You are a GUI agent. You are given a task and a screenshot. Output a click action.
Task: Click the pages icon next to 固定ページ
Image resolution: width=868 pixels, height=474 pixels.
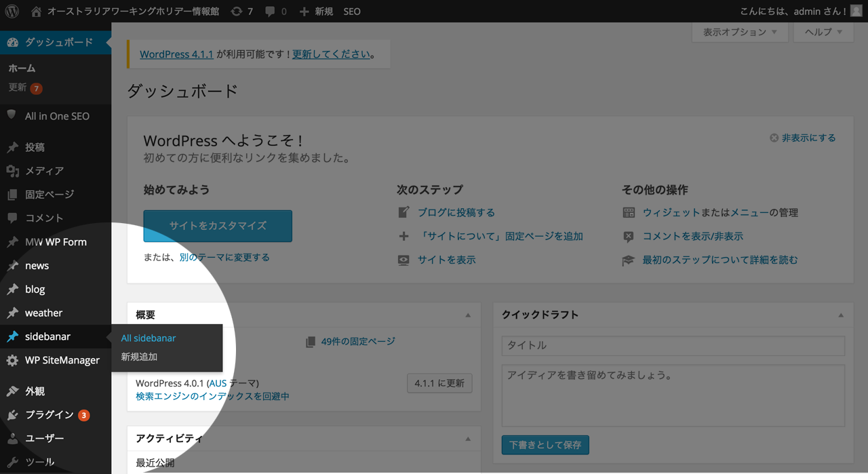12,195
